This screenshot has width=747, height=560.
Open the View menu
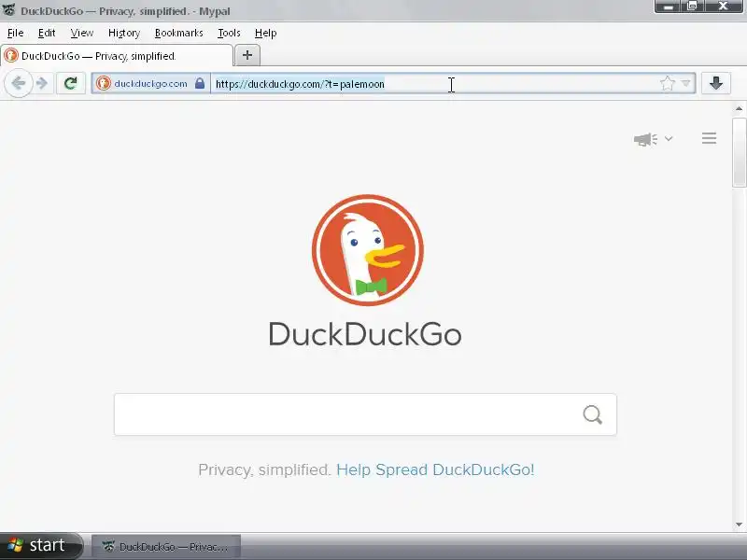pyautogui.click(x=82, y=33)
